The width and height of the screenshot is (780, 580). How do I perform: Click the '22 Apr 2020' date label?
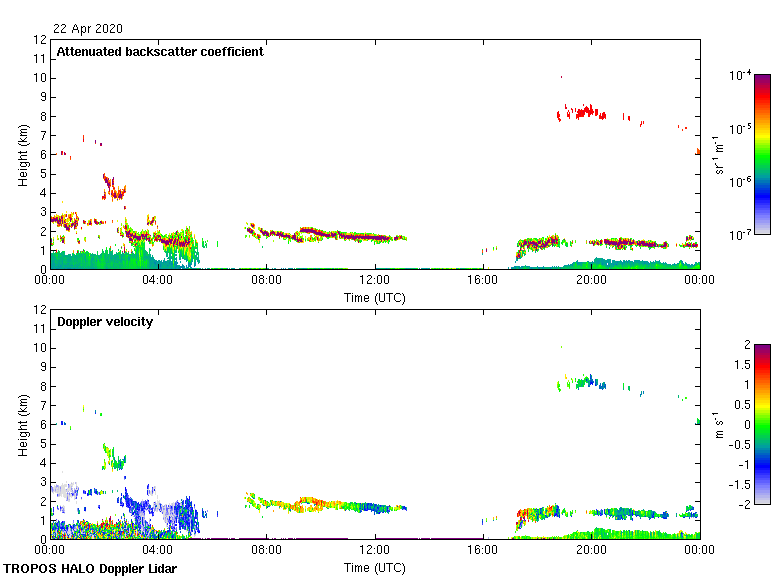pos(87,29)
